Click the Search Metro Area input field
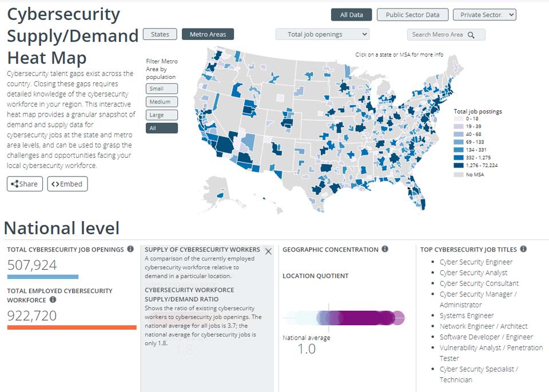Viewport: 549px width, 392px height. [x=446, y=35]
